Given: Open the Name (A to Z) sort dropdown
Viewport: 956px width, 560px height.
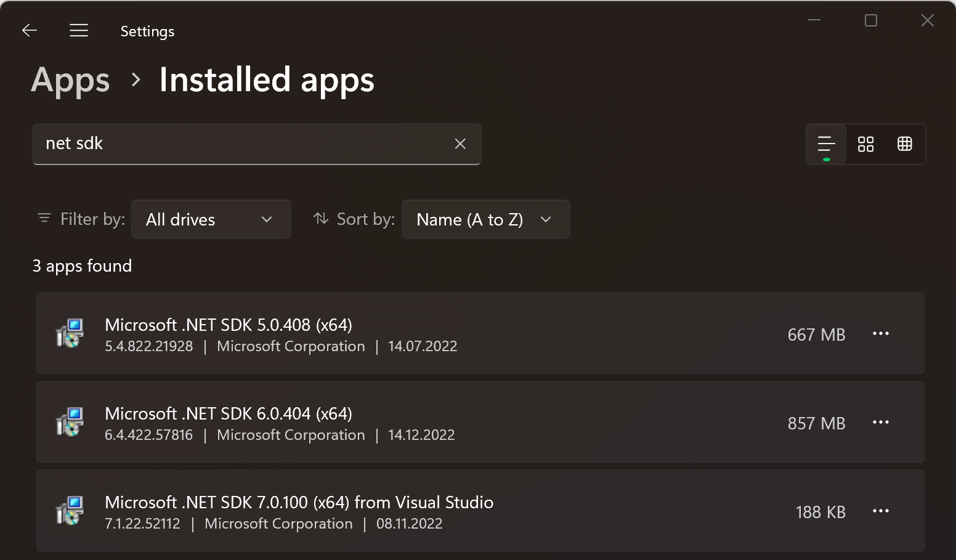Looking at the screenshot, I should pos(485,219).
